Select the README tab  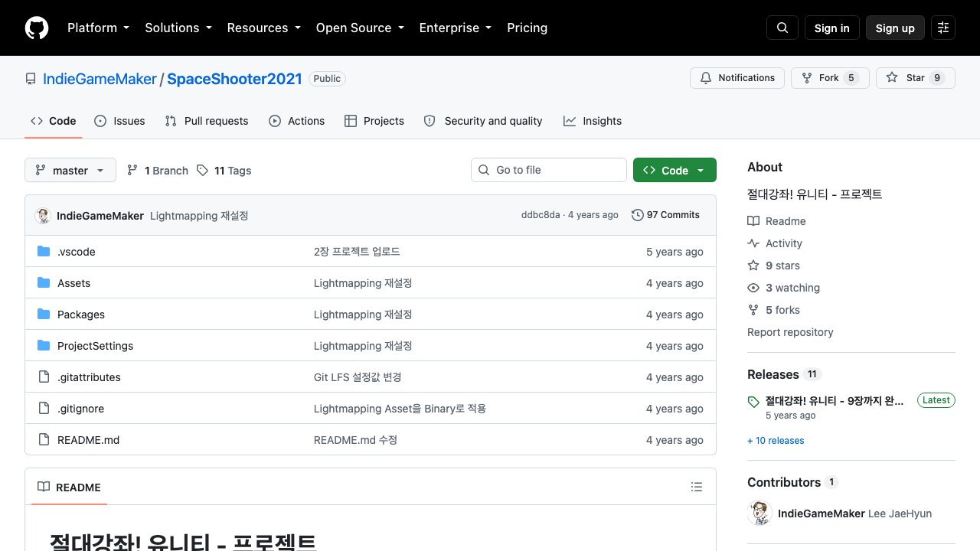tap(70, 487)
